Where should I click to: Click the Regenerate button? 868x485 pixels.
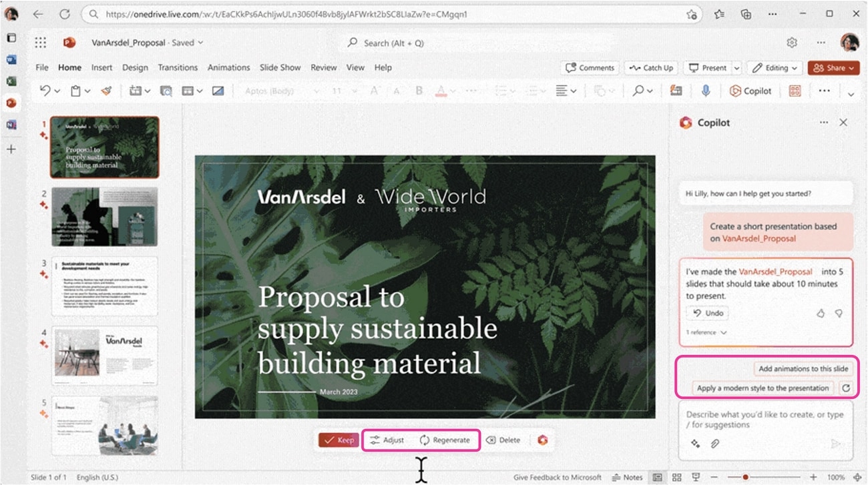pyautogui.click(x=445, y=440)
